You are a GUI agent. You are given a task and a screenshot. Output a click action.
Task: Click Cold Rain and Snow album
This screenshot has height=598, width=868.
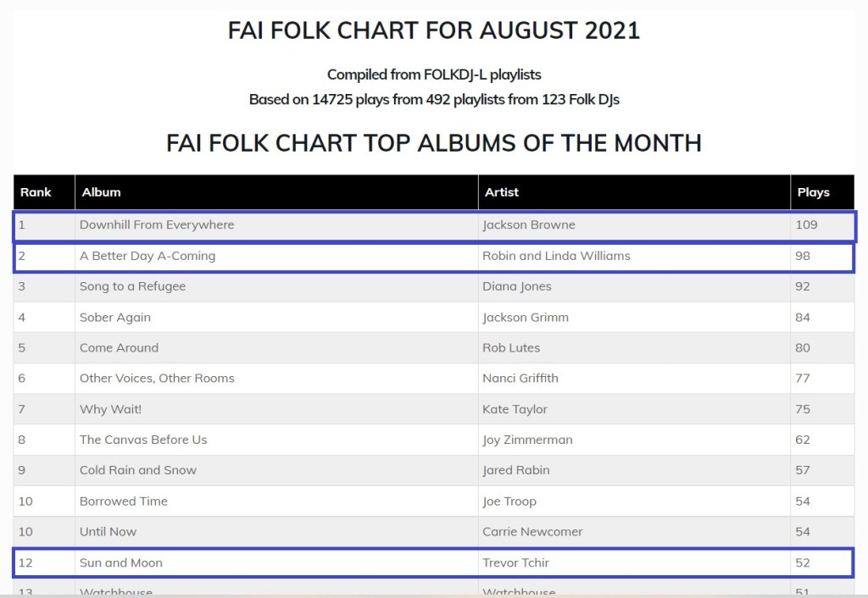pos(138,470)
